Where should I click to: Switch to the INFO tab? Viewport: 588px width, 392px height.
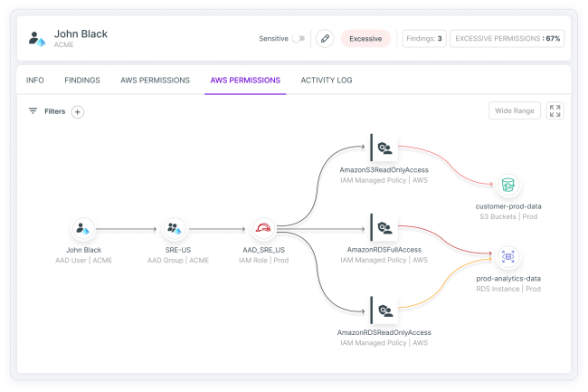[x=35, y=81]
